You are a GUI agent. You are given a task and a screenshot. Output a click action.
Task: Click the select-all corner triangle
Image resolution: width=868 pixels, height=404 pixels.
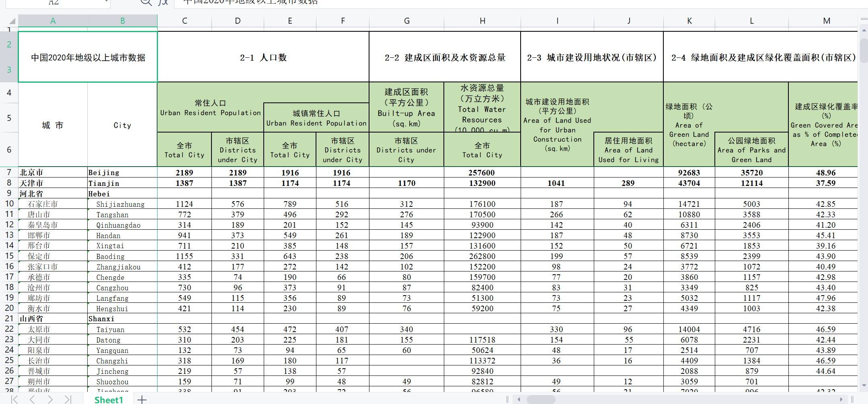(x=12, y=21)
